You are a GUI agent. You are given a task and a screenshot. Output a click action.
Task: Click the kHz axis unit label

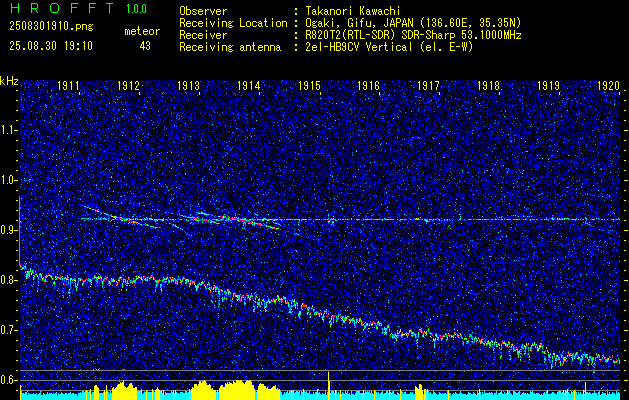[x=9, y=81]
